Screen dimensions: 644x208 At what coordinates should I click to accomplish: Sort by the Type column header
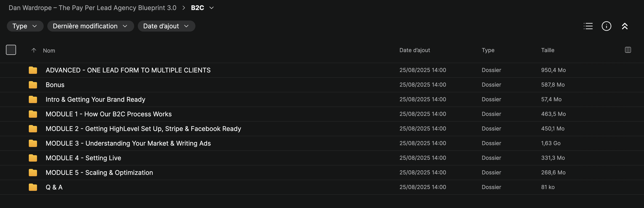(x=488, y=50)
